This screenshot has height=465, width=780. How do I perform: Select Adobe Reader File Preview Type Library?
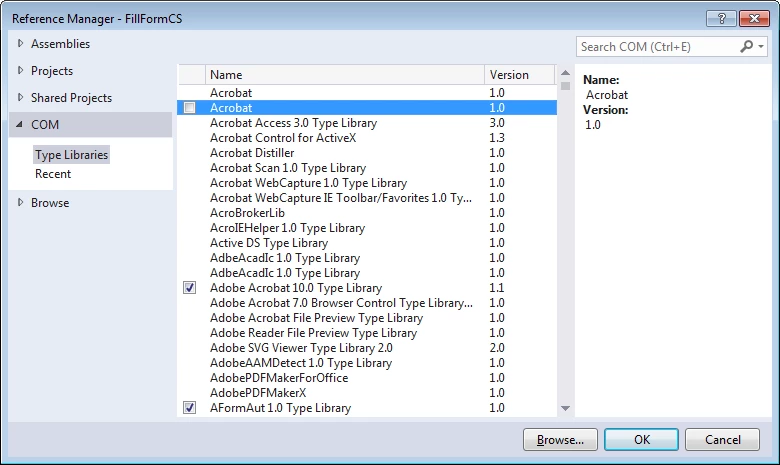click(367, 332)
